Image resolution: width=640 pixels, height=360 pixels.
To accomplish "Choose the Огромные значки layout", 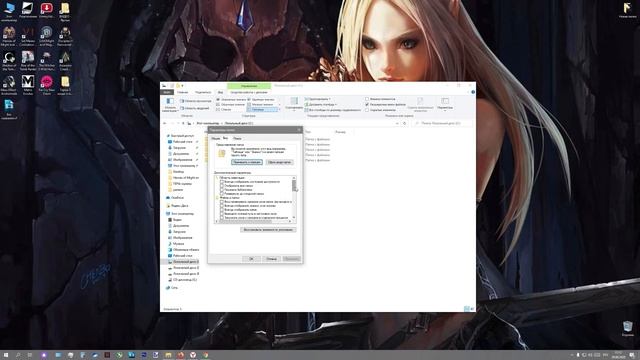I will (231, 99).
